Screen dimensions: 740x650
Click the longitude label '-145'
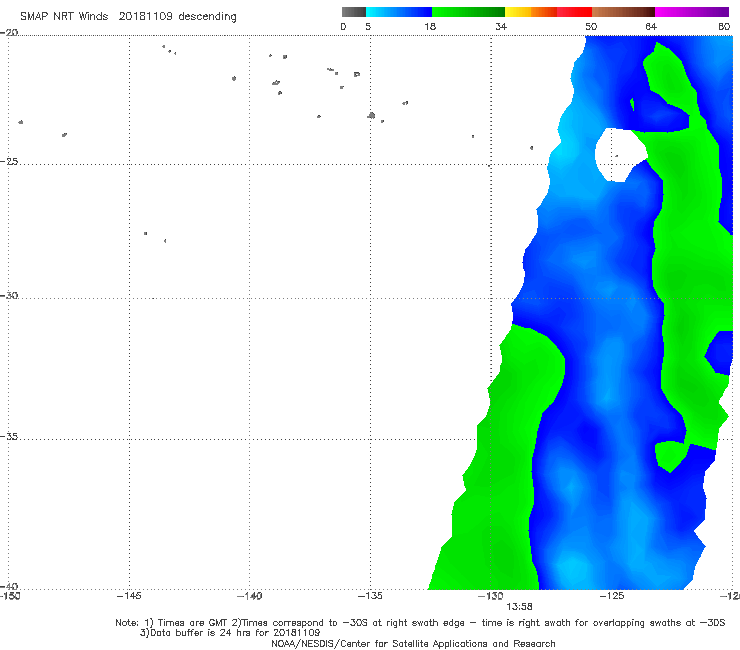click(x=129, y=596)
